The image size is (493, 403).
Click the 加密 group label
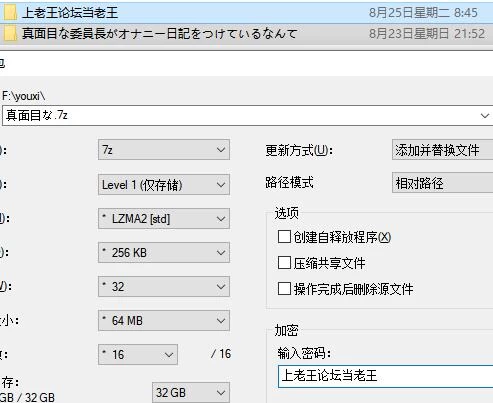[x=286, y=330]
